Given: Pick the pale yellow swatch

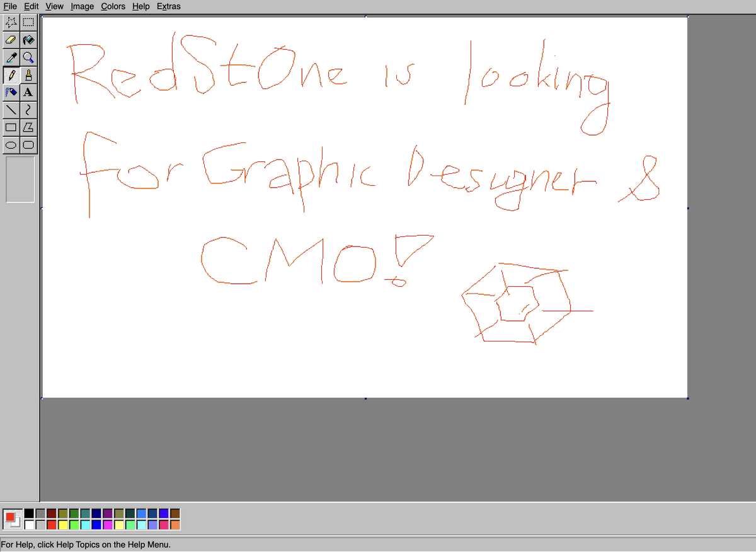Looking at the screenshot, I should point(120,525).
